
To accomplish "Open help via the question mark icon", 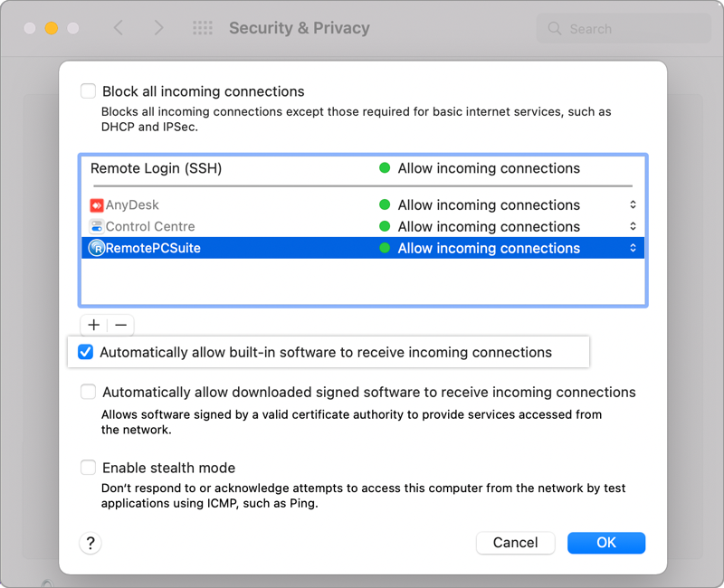I will pos(90,543).
